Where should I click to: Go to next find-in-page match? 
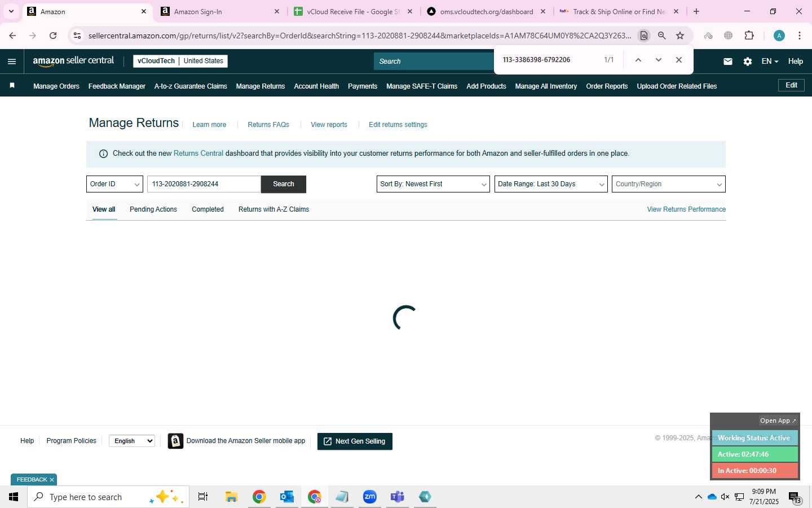(658, 60)
